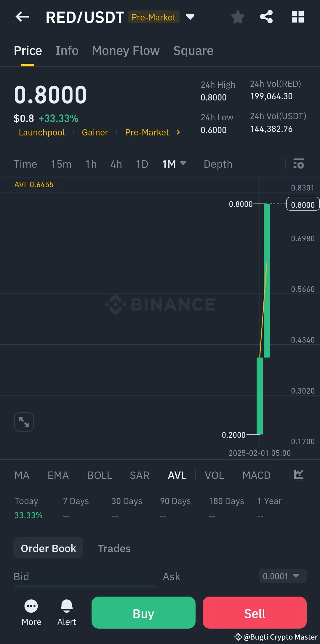Add RED/USDT to favorites with star icon
This screenshot has height=644, width=320.
[x=238, y=17]
